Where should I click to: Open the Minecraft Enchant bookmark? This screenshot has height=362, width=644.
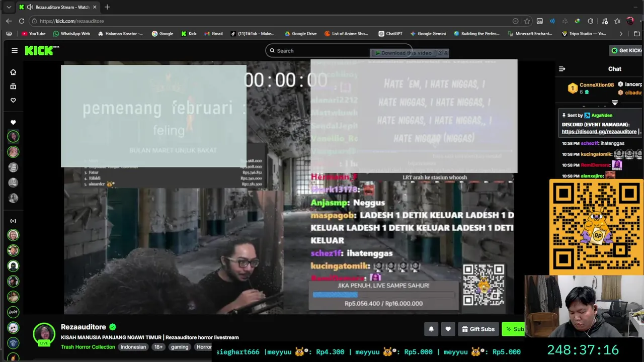531,34
